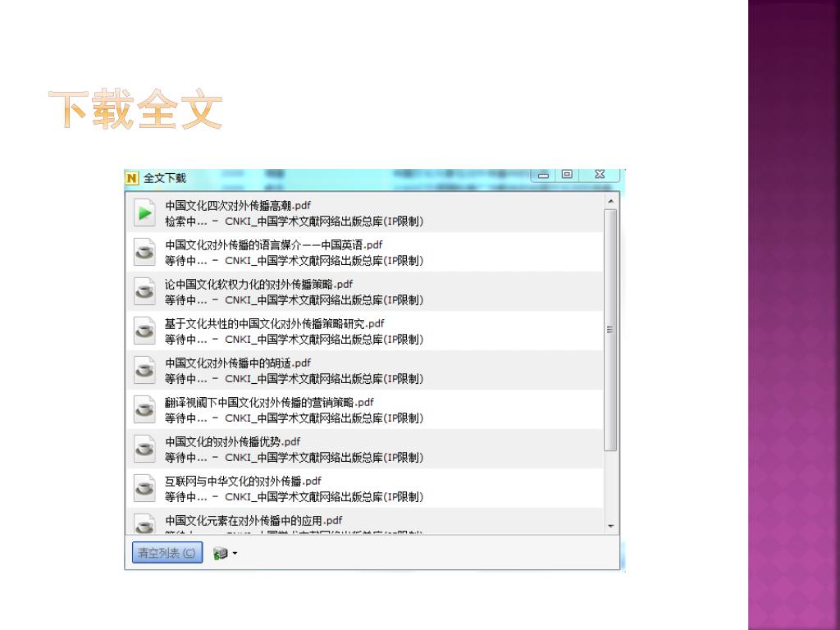This screenshot has width=840, height=630.
Task: Select file name 论中国文化软权力化的对外传播策略.pdf
Action: pyautogui.click(x=258, y=285)
